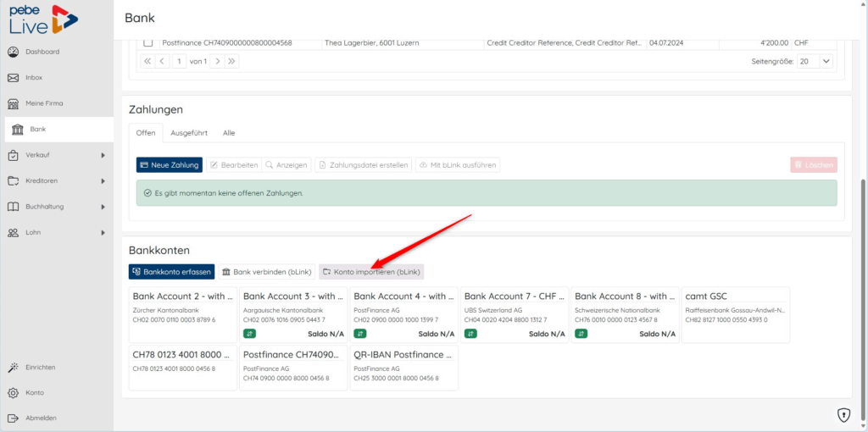Click Konto importieren (bLink) button
Screen dimensions: 868x432
click(x=371, y=272)
